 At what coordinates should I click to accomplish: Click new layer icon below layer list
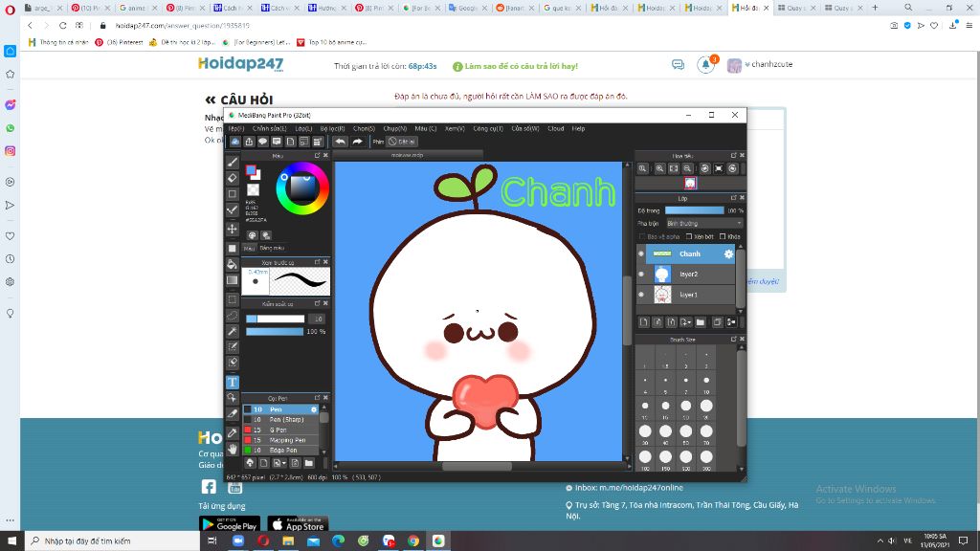(x=644, y=322)
